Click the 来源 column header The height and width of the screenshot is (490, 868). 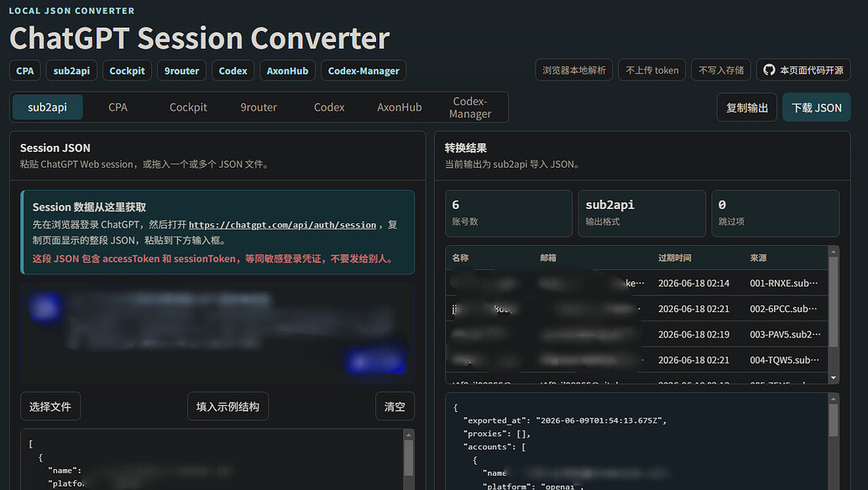pyautogui.click(x=758, y=258)
